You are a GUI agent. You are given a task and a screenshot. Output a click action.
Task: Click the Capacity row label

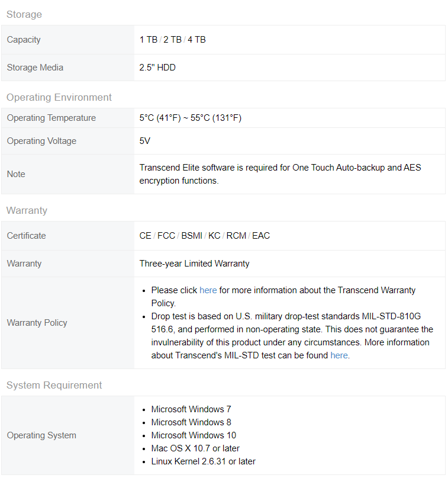(24, 40)
